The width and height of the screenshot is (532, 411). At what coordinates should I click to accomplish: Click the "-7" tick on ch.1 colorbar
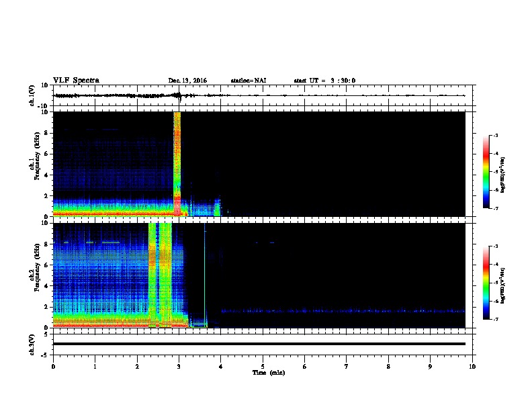[495, 208]
